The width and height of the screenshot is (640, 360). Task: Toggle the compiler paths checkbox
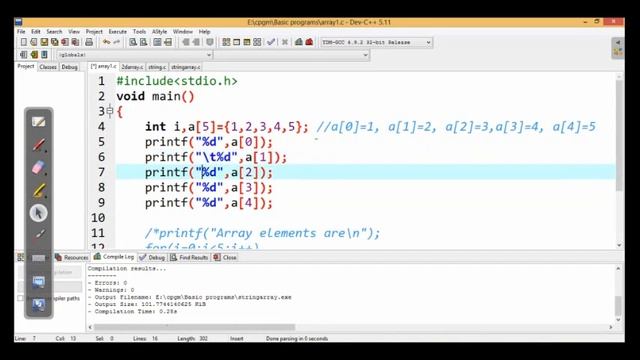click(x=20, y=298)
